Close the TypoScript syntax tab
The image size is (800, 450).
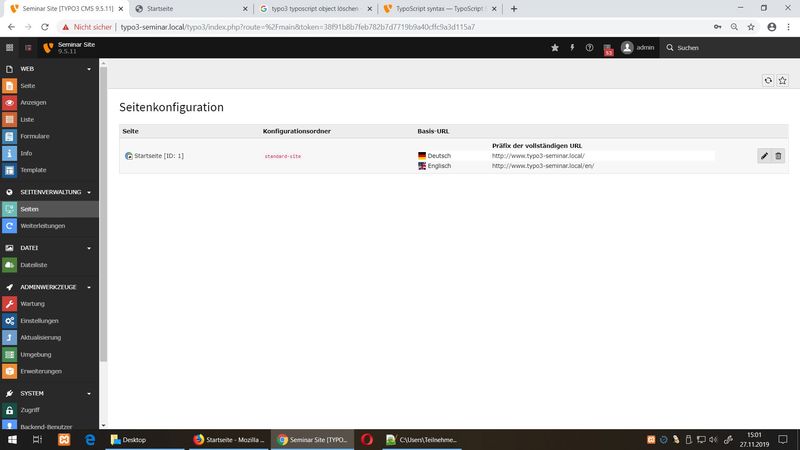(494, 9)
